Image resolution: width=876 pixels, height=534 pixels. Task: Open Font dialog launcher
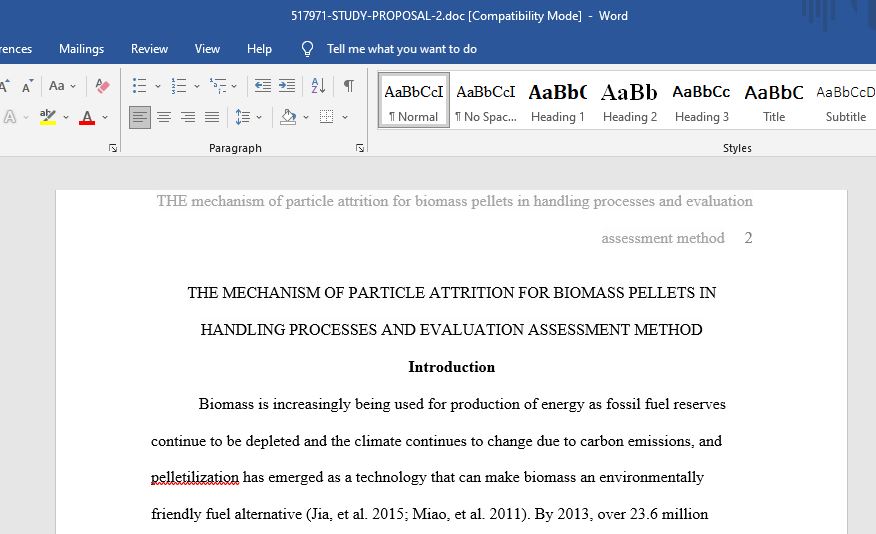pyautogui.click(x=113, y=148)
